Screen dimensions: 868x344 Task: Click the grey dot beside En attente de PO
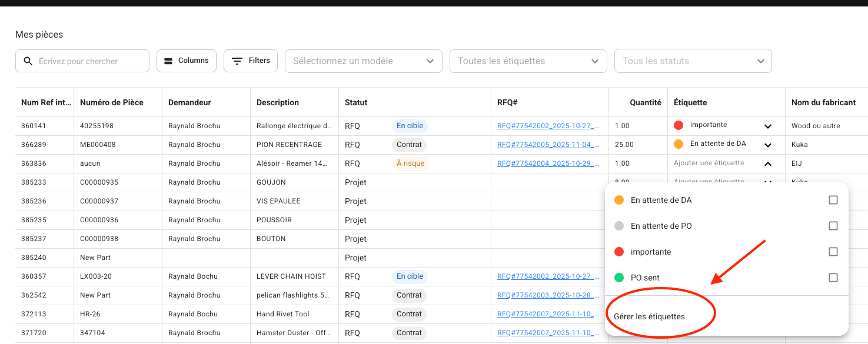coord(618,226)
